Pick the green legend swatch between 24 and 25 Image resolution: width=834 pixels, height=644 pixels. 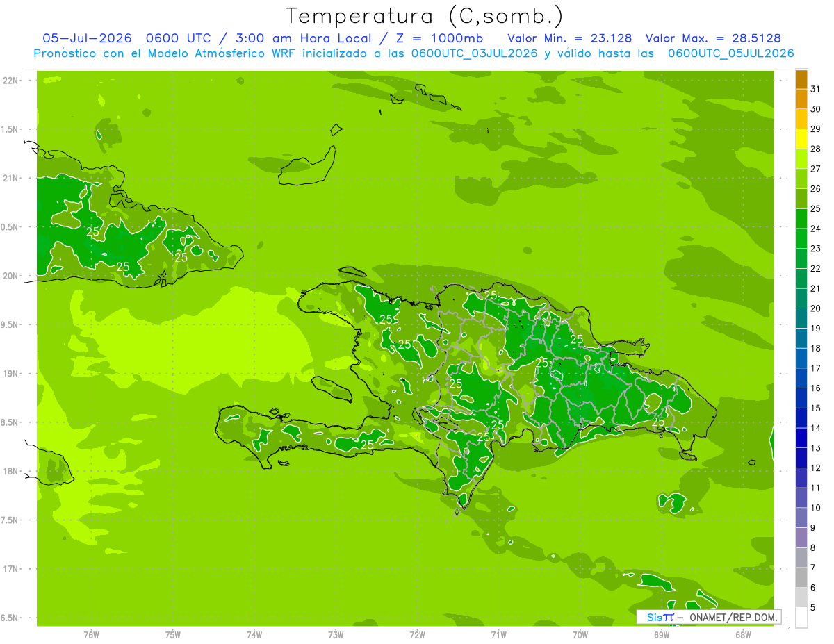(801, 219)
